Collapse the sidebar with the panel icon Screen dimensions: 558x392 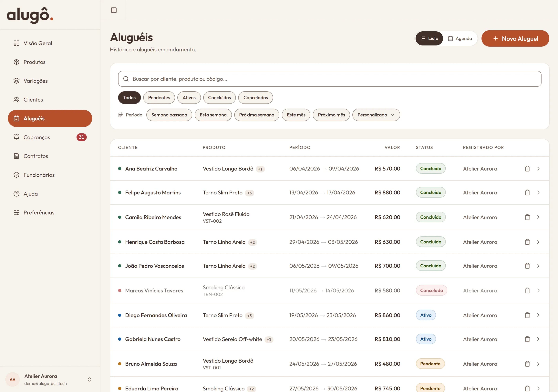[114, 10]
